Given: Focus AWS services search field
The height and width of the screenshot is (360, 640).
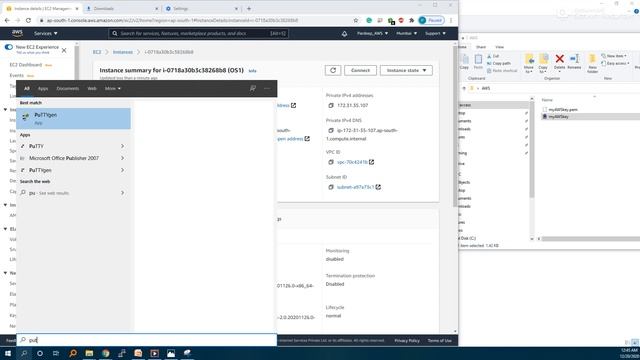Looking at the screenshot, I should (199, 33).
